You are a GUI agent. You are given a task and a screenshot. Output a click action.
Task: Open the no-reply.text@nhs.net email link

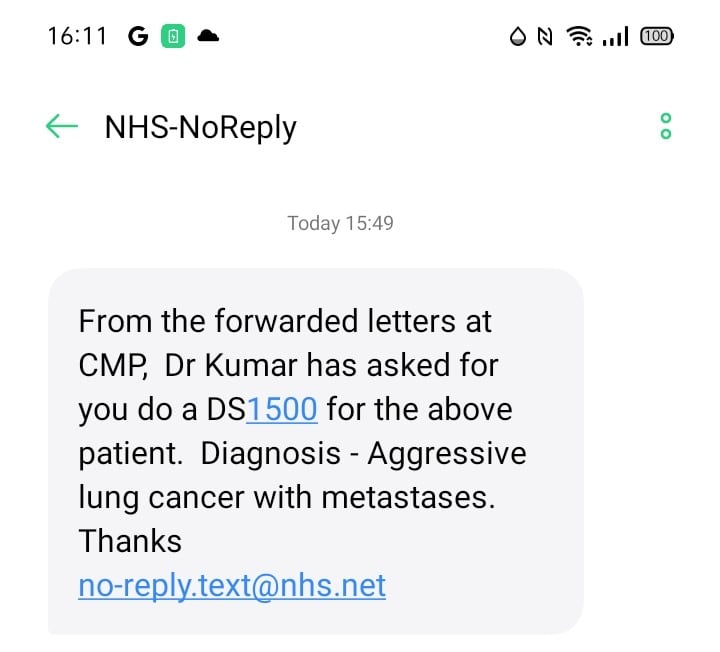(x=232, y=585)
